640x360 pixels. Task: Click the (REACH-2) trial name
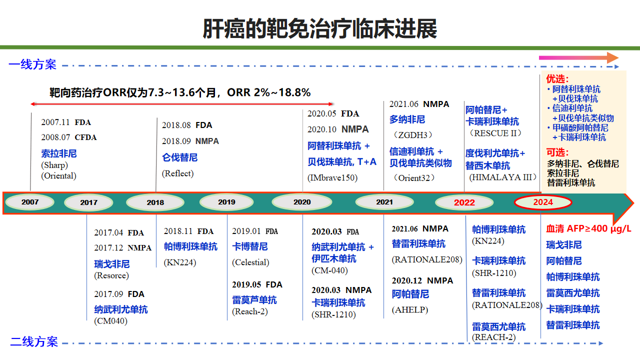(493, 337)
